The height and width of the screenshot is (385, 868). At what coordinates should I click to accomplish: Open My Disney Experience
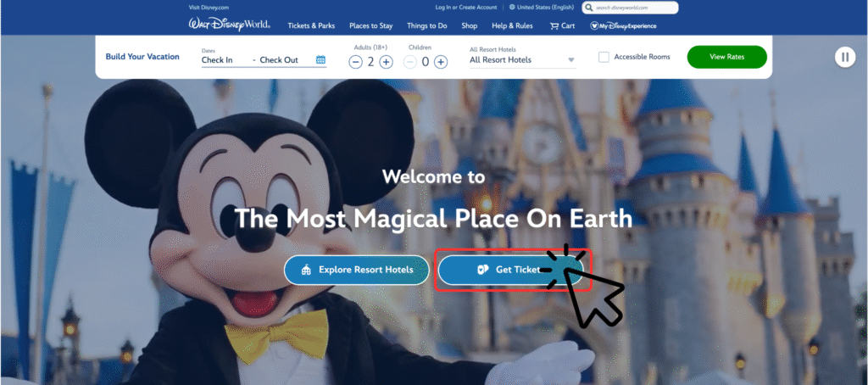(x=623, y=25)
